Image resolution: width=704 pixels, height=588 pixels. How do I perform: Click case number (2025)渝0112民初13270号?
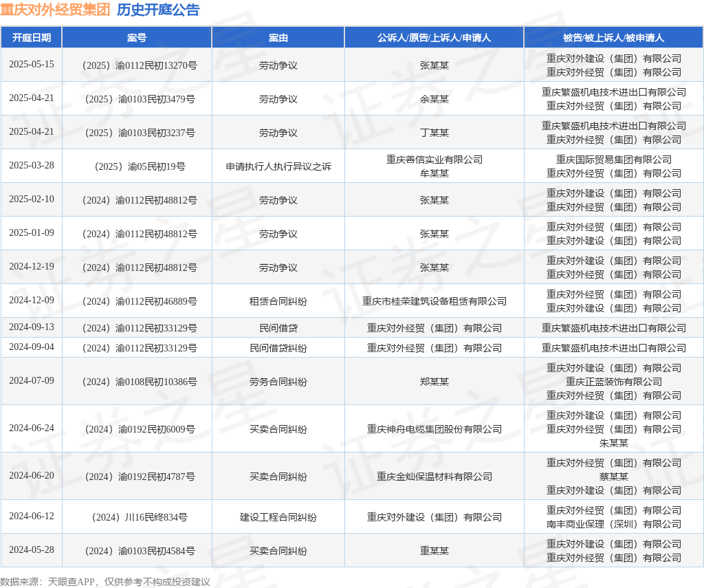(x=140, y=65)
